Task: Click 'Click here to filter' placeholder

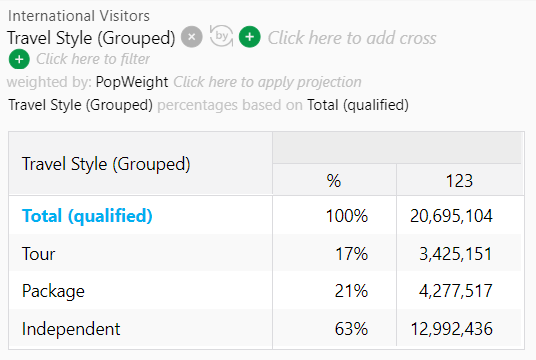Action: point(93,59)
